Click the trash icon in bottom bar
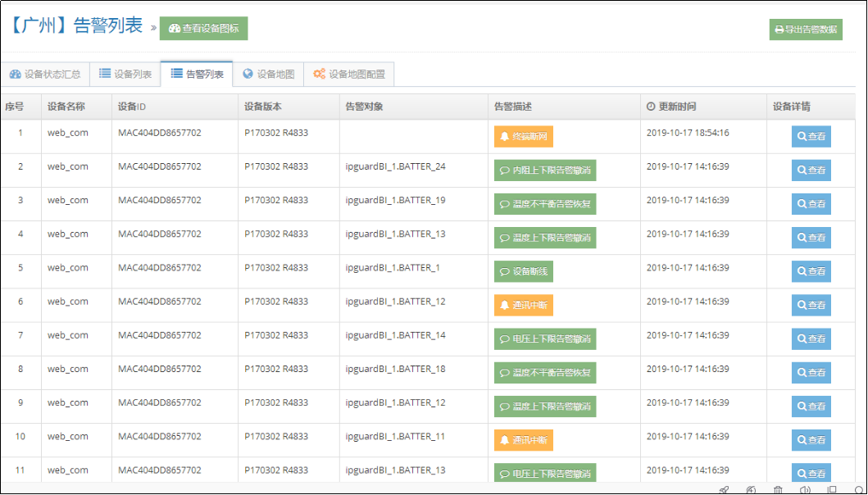 (x=778, y=489)
